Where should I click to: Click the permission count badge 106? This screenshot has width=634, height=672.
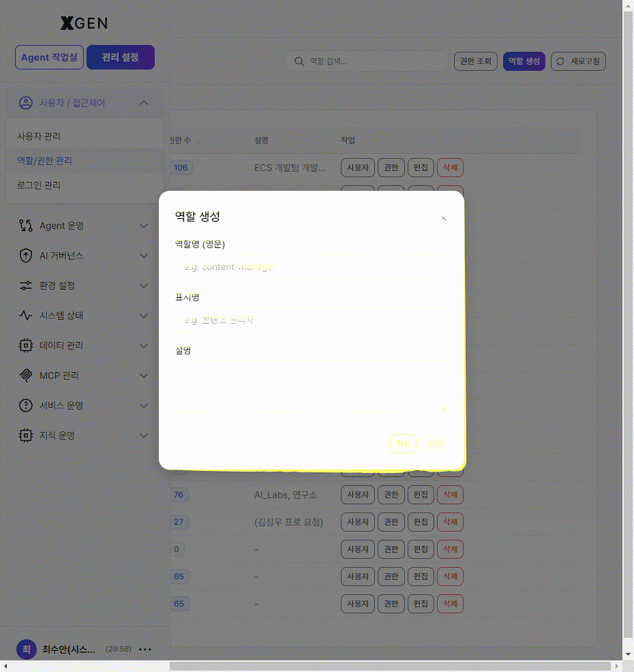coord(181,168)
